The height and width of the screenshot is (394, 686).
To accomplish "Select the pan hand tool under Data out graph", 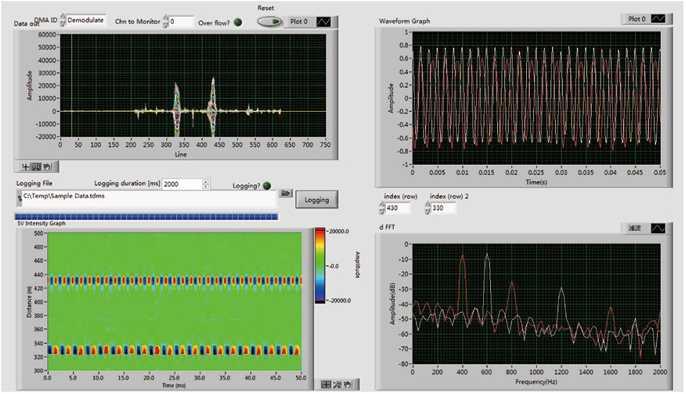I will pyautogui.click(x=48, y=167).
